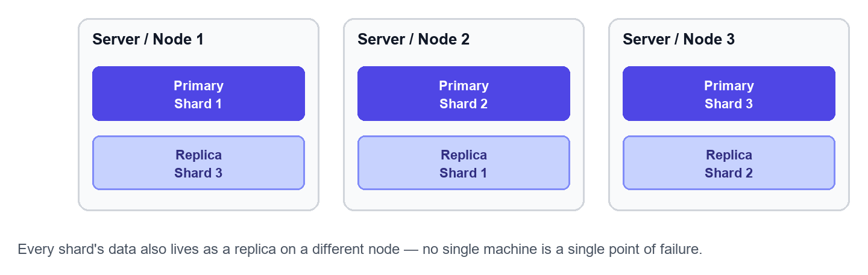Viewport: 868px width, 275px height.
Task: Click the Primary Shard 3 box
Action: tap(729, 94)
